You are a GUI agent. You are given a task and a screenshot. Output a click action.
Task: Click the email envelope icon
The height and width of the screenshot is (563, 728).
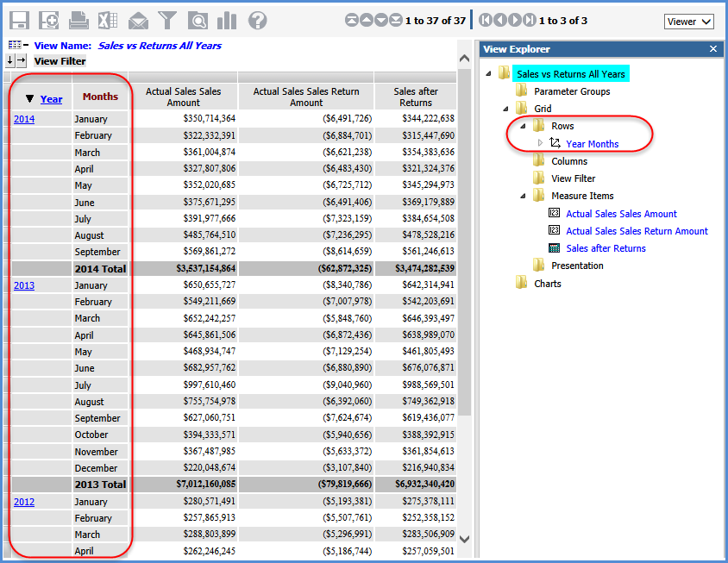pyautogui.click(x=138, y=21)
